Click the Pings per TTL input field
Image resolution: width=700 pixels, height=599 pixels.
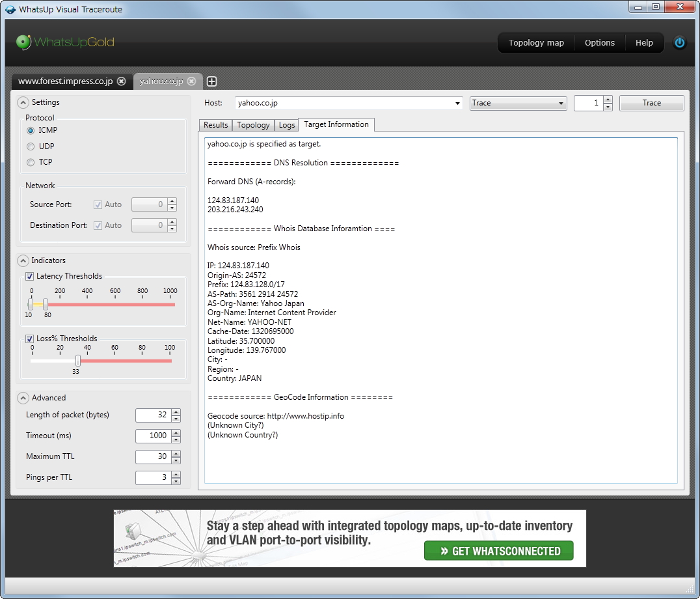(x=154, y=478)
